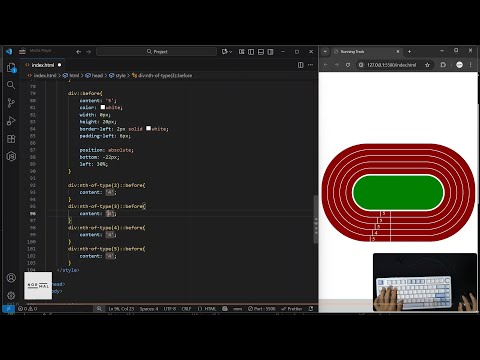Viewport: 480px width, 360px height.
Task: Go back using VS Code navigation arrow
Action: pos(78,52)
